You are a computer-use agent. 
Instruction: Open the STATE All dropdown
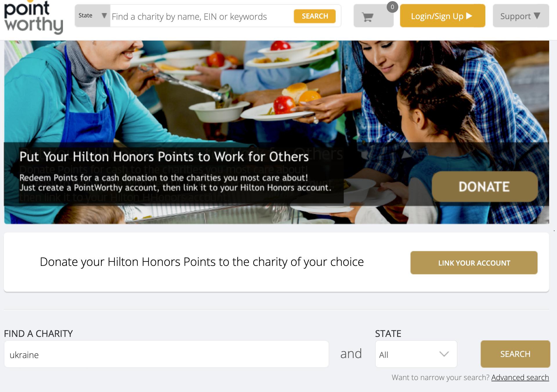click(x=416, y=354)
